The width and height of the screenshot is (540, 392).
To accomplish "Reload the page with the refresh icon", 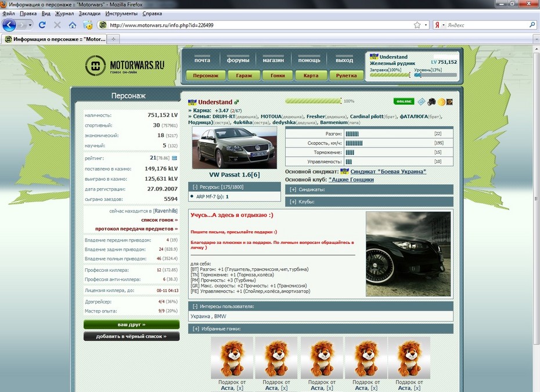I will pos(42,25).
